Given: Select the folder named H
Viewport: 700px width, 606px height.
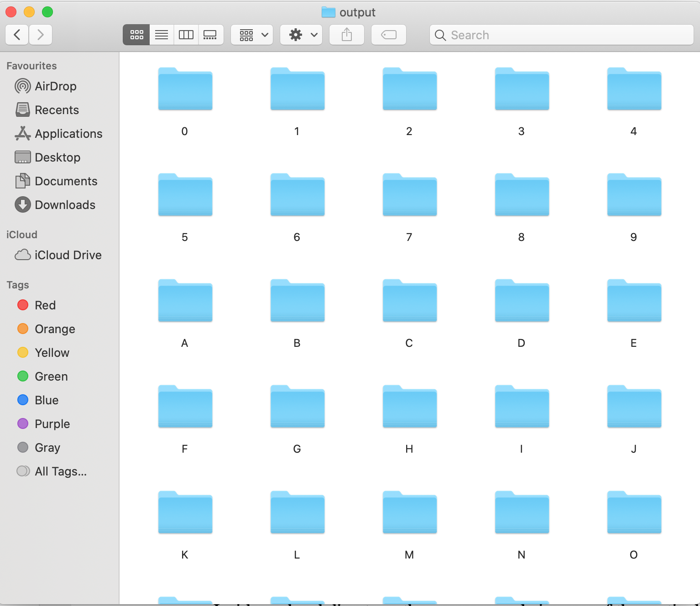Looking at the screenshot, I should click(x=410, y=407).
